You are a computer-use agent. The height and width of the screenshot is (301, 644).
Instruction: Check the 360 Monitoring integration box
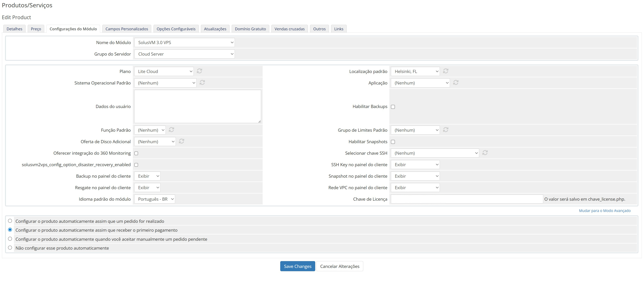pos(136,153)
